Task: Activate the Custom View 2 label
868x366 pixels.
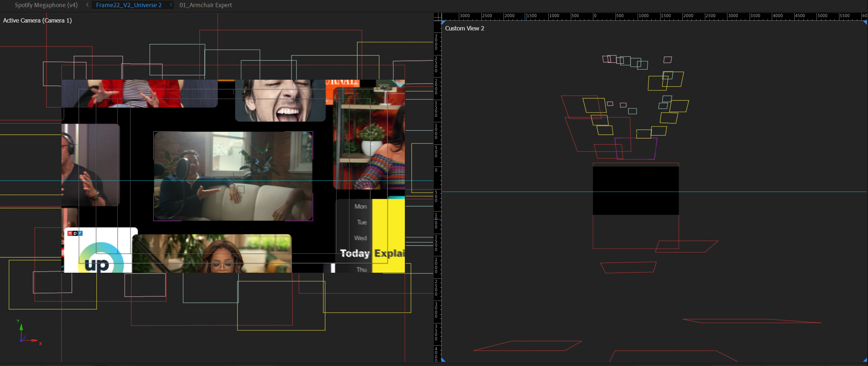Action: [x=464, y=28]
